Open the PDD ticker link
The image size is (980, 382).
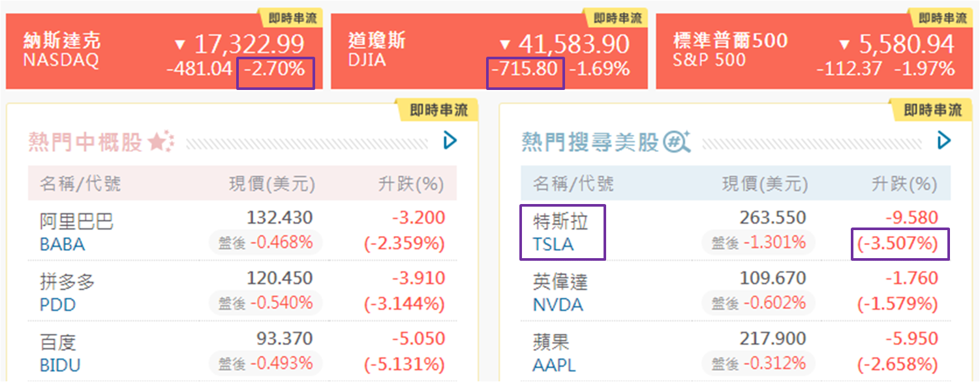coord(57,305)
